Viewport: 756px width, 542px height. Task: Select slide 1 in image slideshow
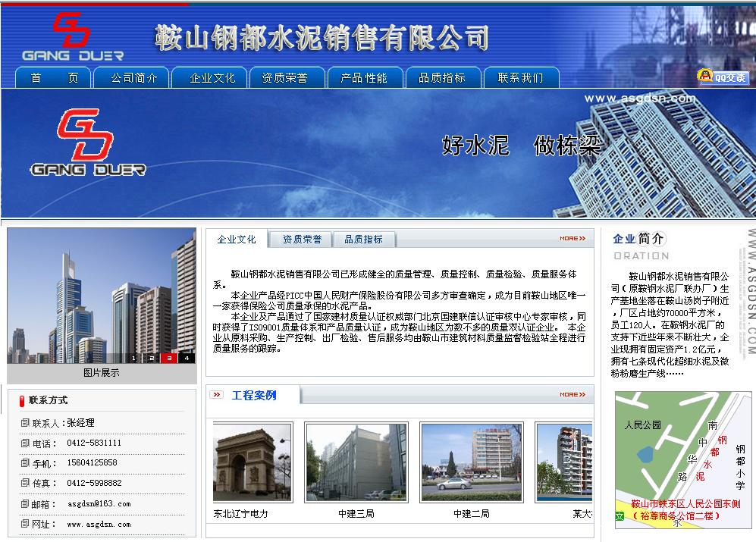(x=134, y=358)
